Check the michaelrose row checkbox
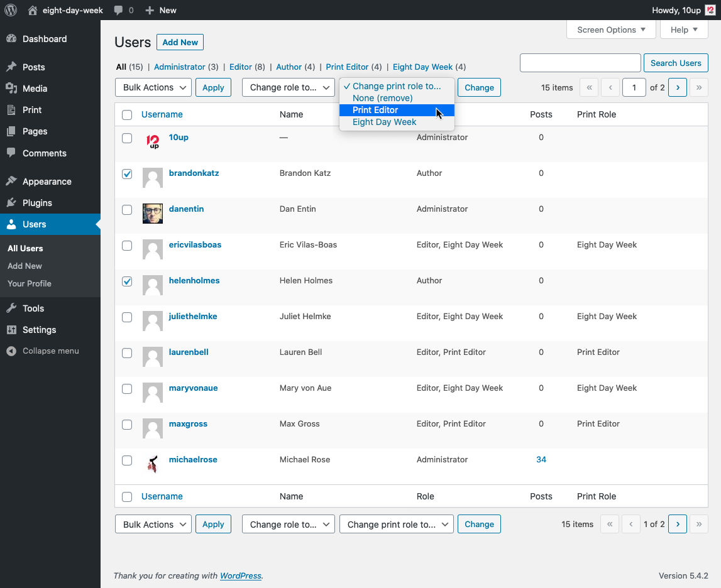This screenshot has width=721, height=588. [127, 460]
